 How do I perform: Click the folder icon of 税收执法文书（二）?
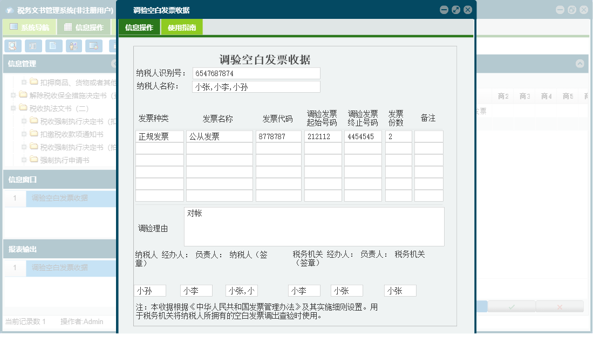(x=23, y=107)
